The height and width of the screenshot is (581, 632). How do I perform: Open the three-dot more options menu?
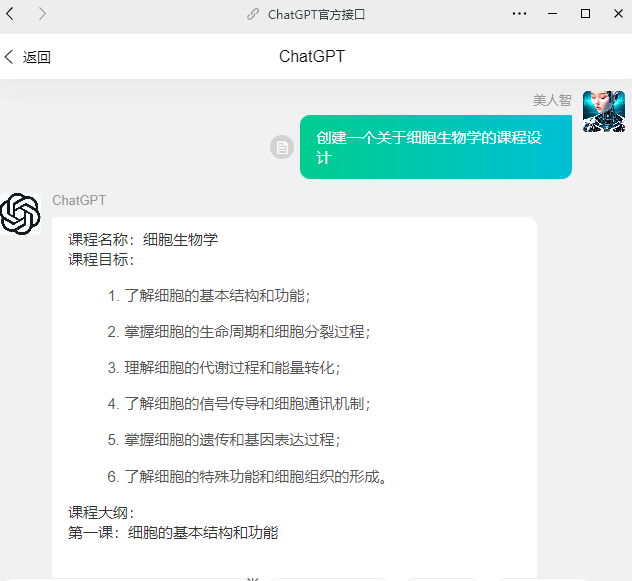click(x=519, y=14)
